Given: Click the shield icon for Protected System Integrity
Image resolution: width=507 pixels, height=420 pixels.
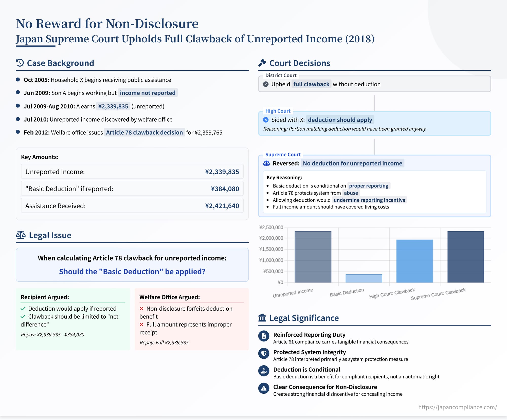Looking at the screenshot, I should (x=264, y=353).
